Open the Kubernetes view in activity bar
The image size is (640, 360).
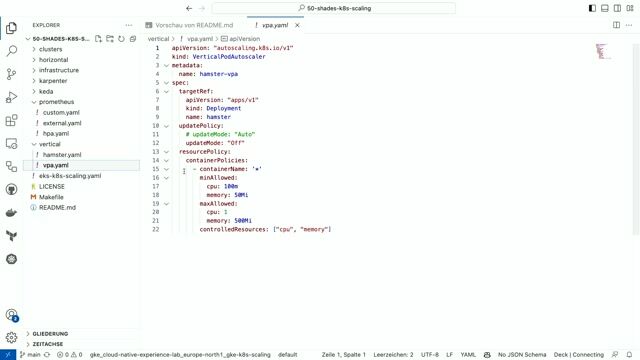click(x=11, y=259)
